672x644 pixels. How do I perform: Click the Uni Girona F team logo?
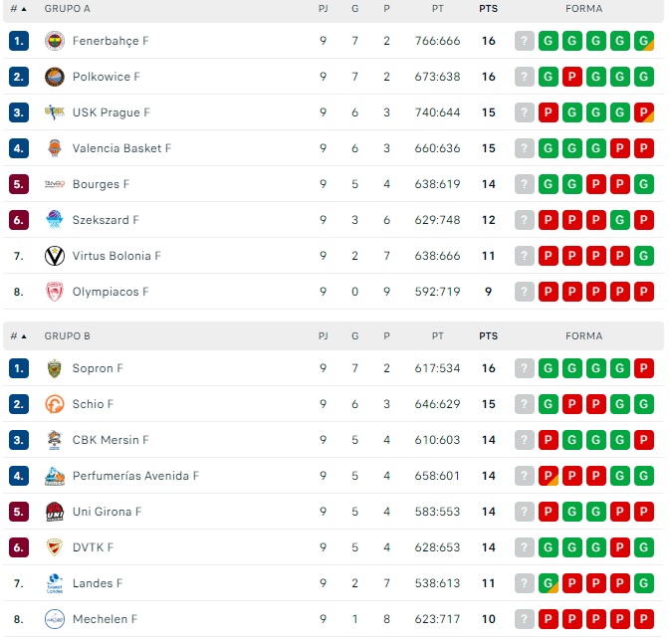pyautogui.click(x=55, y=512)
